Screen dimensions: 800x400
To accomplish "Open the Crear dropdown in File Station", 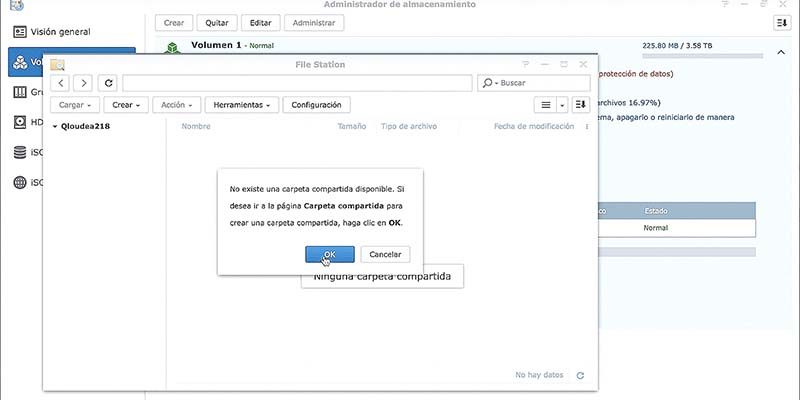I will point(126,105).
